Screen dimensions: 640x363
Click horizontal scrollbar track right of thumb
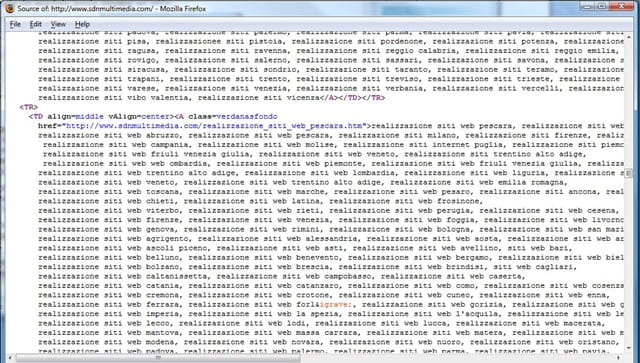(x=457, y=358)
